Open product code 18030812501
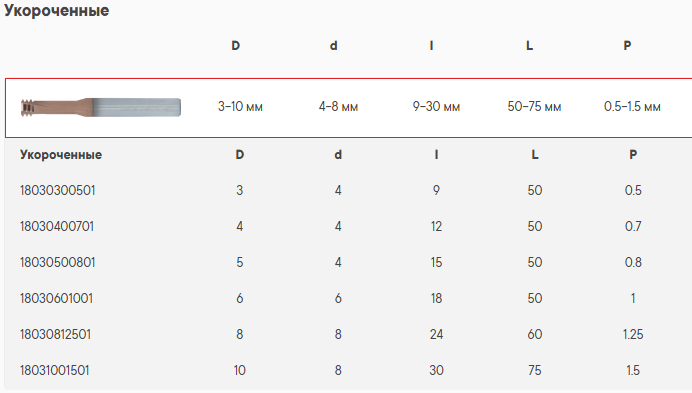692x393 pixels. pyautogui.click(x=56, y=334)
